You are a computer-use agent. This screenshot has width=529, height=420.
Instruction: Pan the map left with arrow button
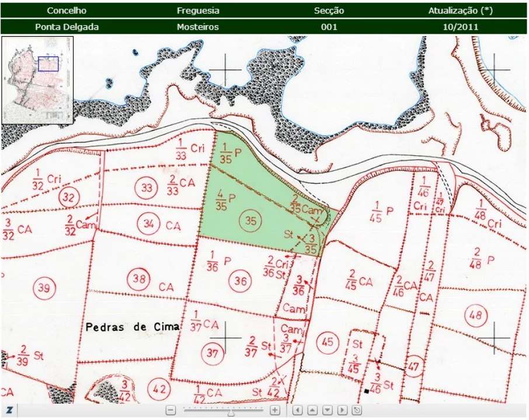click(297, 410)
